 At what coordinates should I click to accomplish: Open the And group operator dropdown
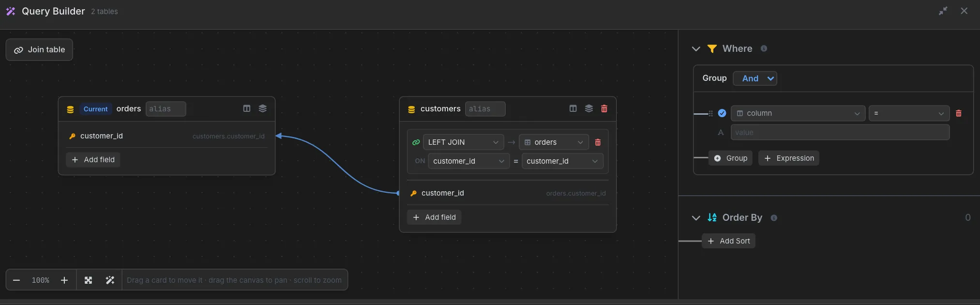click(x=755, y=78)
